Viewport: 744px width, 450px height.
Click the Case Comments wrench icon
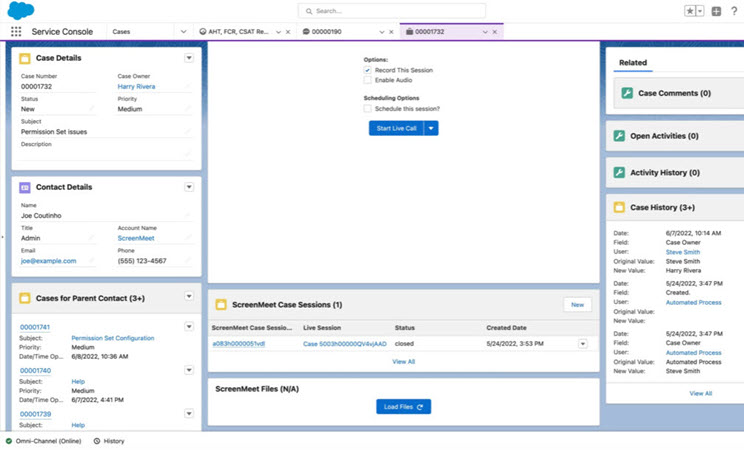click(627, 93)
